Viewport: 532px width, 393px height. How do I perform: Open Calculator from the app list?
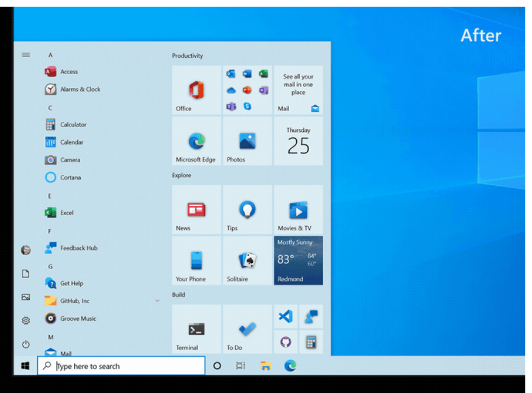73,125
